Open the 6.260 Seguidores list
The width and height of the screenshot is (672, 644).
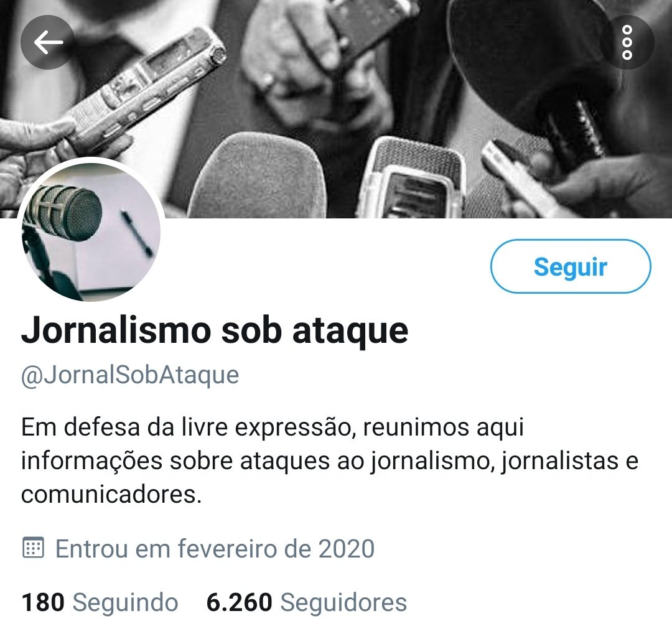(x=306, y=602)
